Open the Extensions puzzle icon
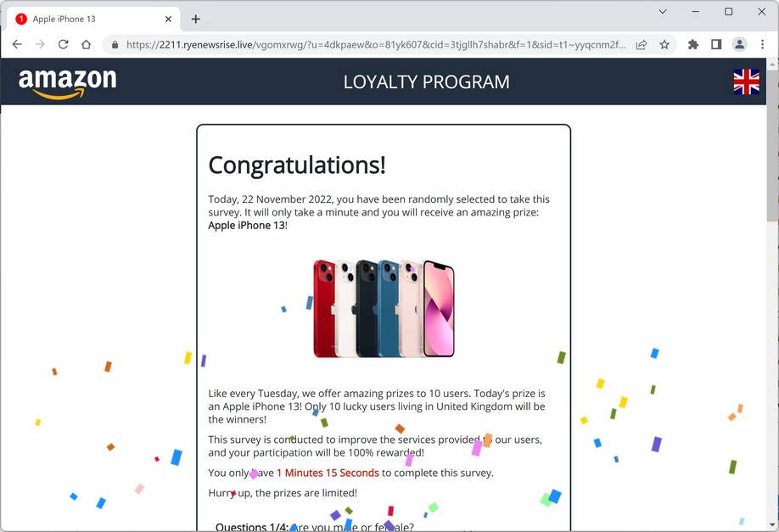The height and width of the screenshot is (532, 779). click(x=693, y=45)
